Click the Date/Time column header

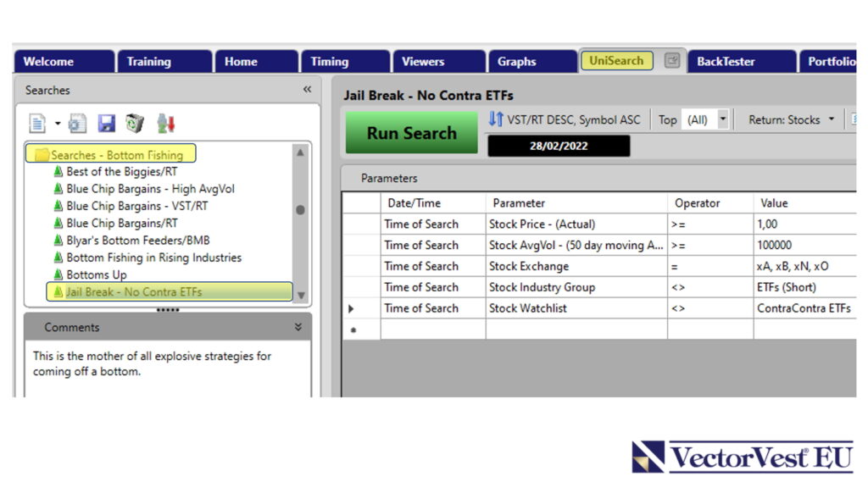click(433, 203)
